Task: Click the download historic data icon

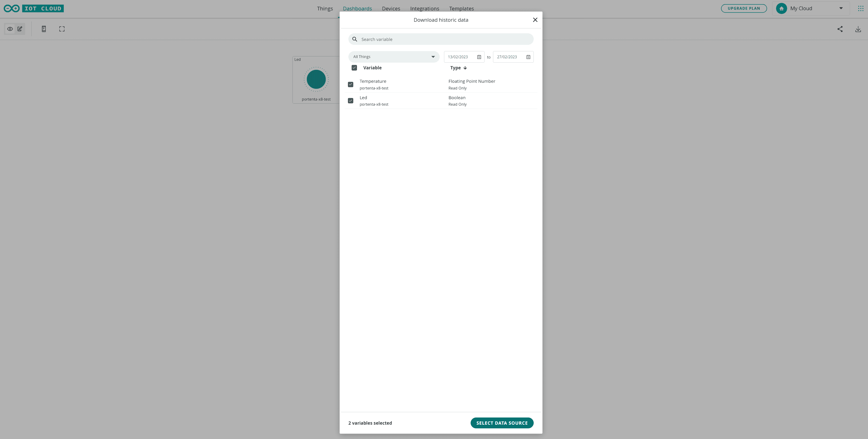Action: pos(858,29)
